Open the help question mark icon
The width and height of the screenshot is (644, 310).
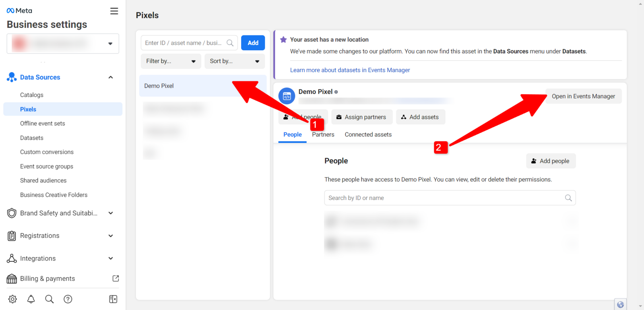coord(68,299)
